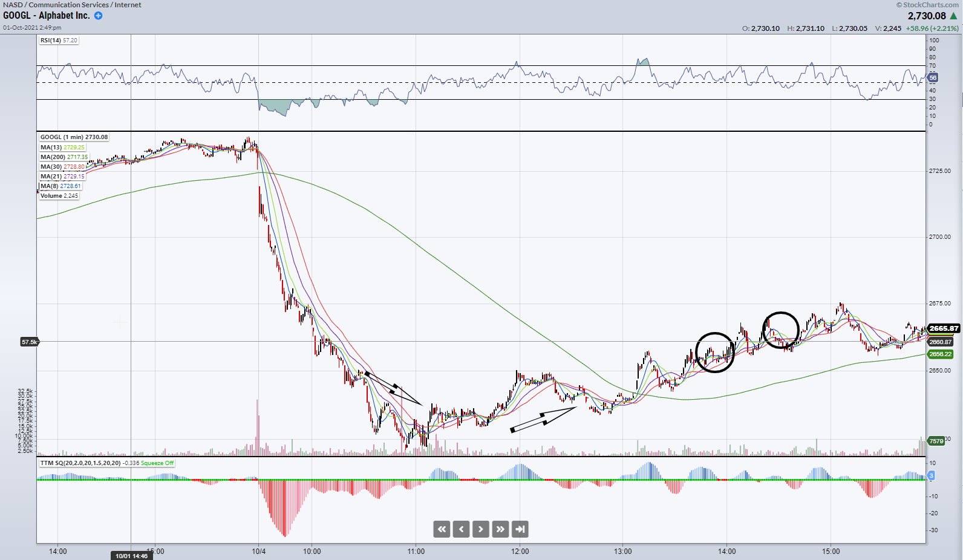Click the +58.96 (+2.21%) change text
963x560 pixels.
[x=932, y=28]
